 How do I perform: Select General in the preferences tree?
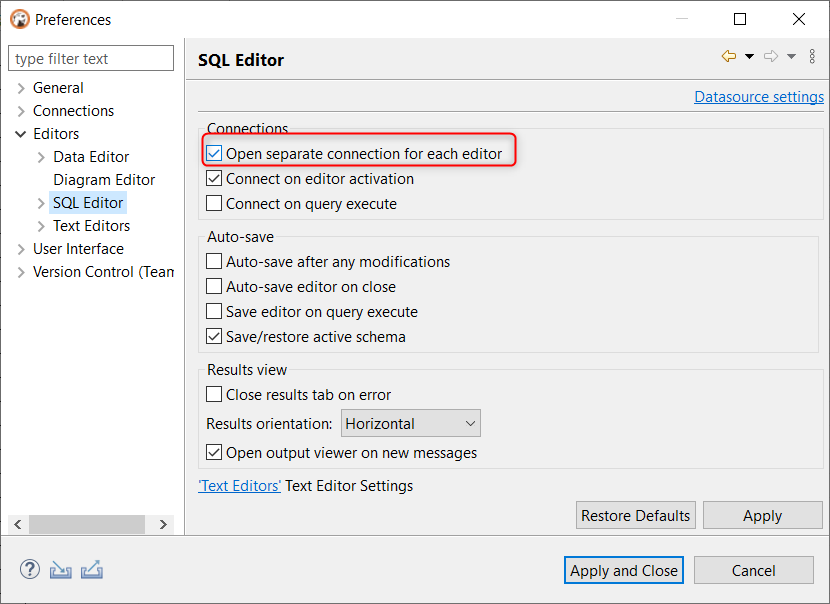58,88
